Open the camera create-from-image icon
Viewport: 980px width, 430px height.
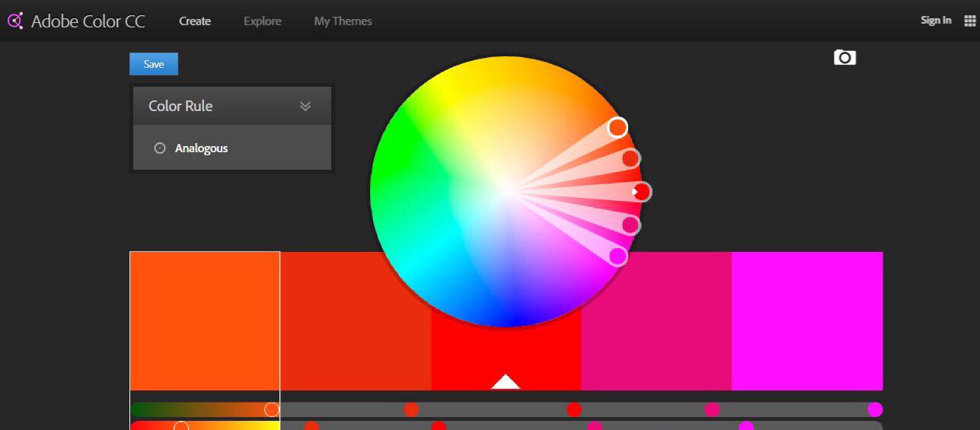(844, 58)
